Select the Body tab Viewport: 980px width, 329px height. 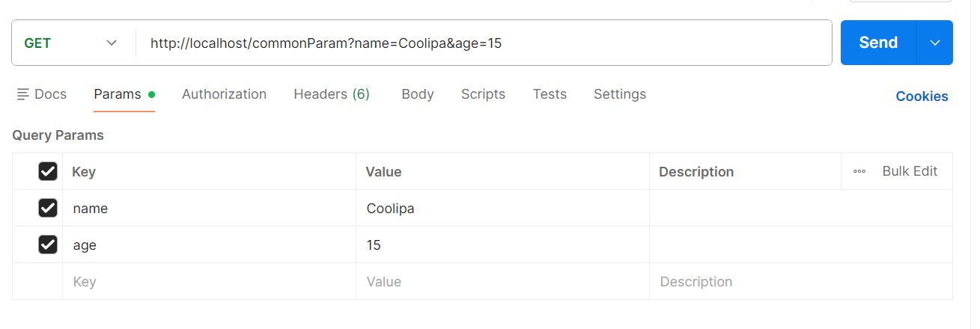click(418, 94)
